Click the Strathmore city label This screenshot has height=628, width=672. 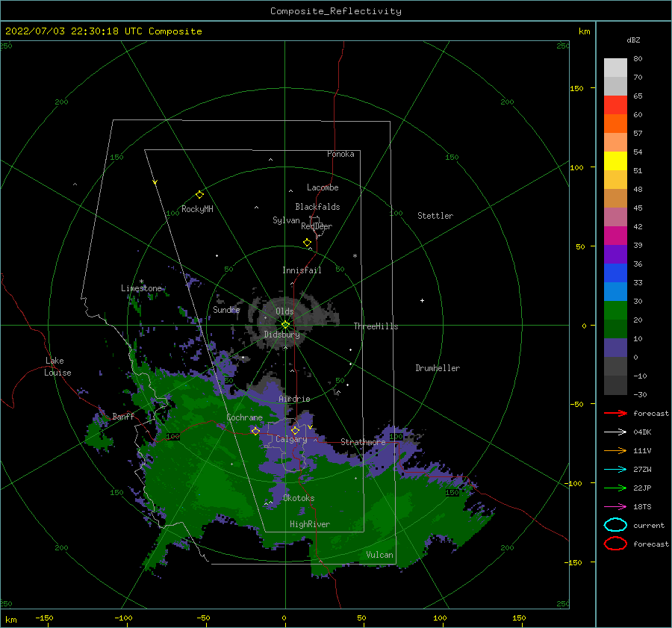pos(363,442)
